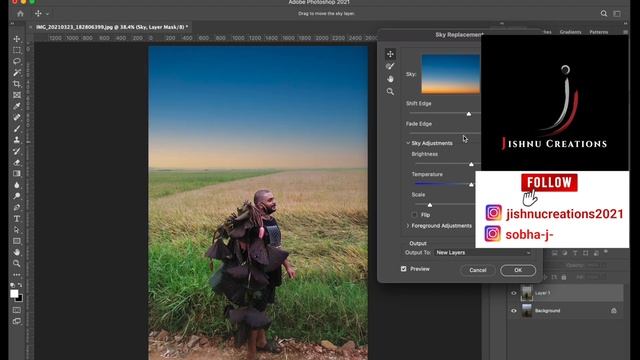Hide the Layer 1 layer
640x360 pixels.
pyautogui.click(x=513, y=293)
